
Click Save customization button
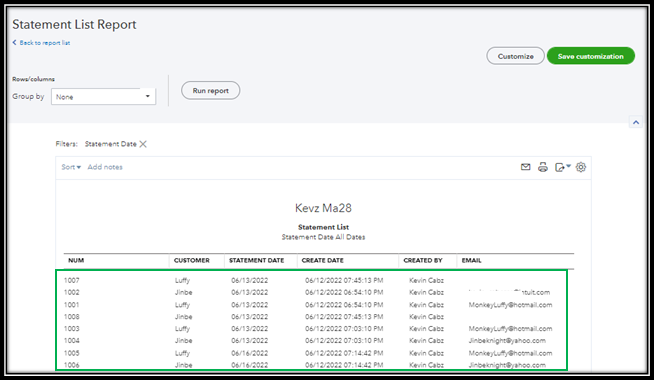(591, 56)
